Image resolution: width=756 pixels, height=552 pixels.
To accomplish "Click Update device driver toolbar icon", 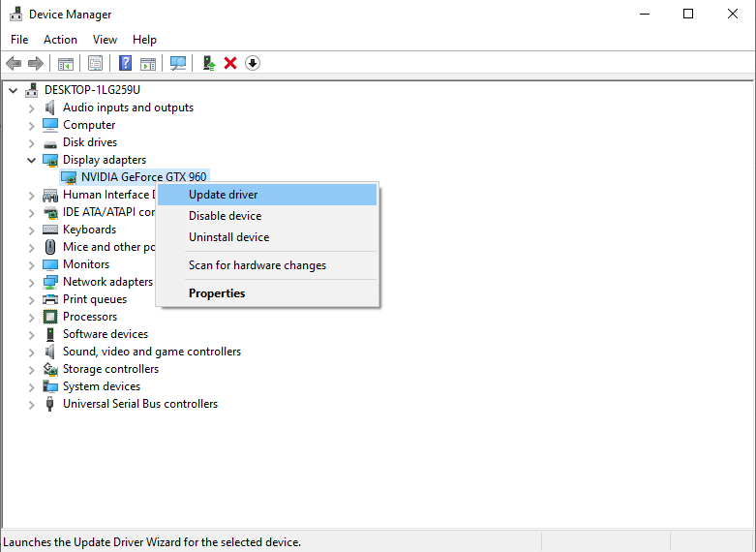I will [x=208, y=63].
